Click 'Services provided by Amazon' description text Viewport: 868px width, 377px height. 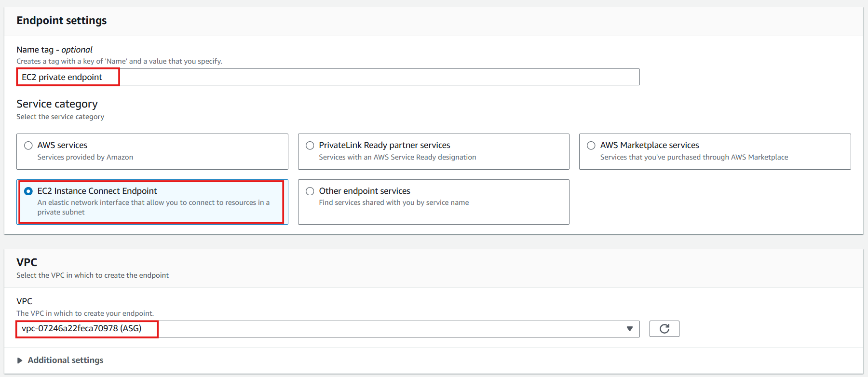(85, 157)
